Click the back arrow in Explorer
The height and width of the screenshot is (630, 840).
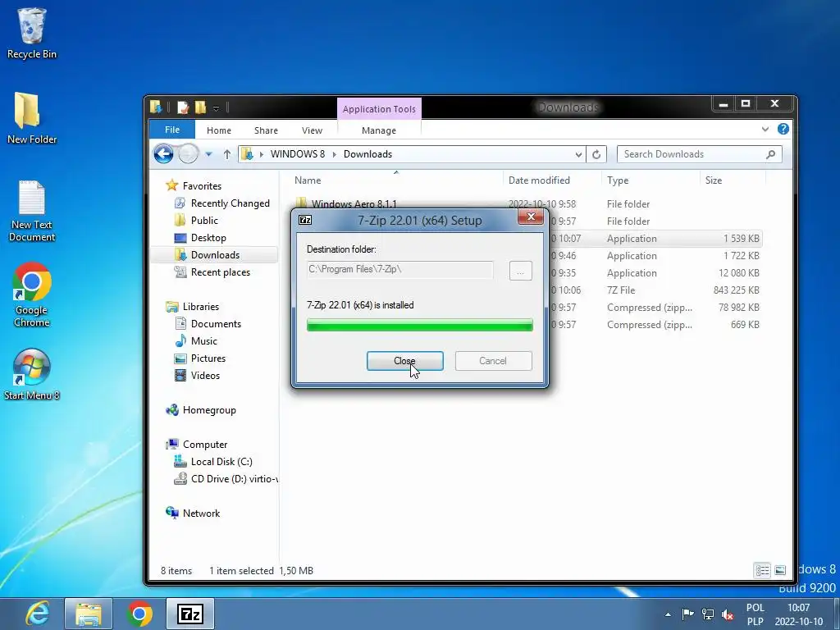[163, 154]
